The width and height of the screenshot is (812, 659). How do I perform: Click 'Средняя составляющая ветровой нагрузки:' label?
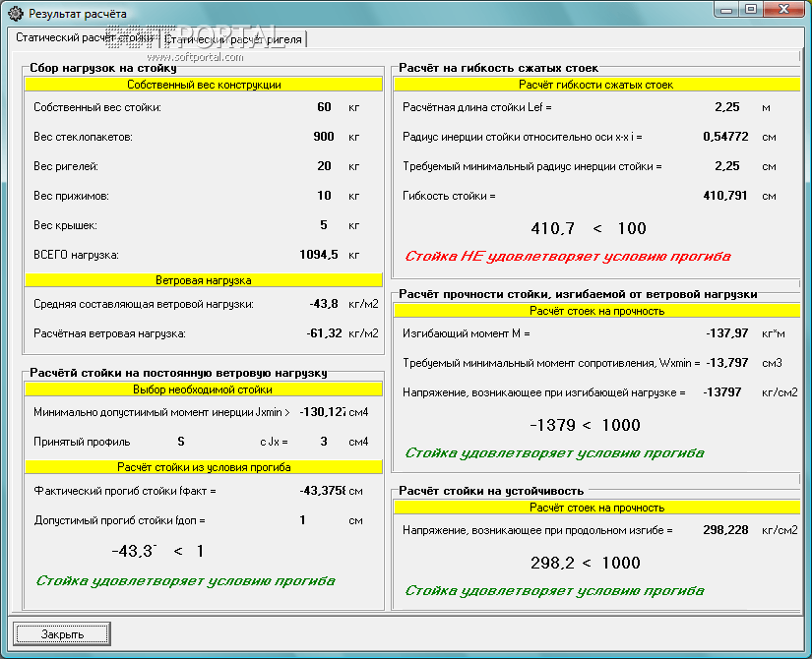pos(144,304)
